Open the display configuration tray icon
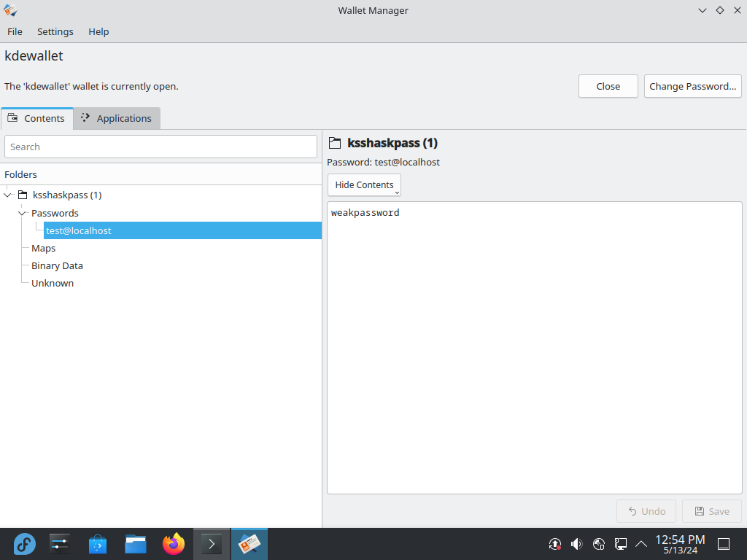Viewport: 747px width, 560px height. (620, 544)
